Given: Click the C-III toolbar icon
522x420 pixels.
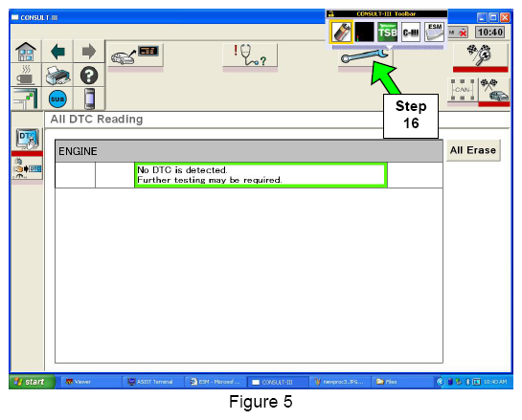Looking at the screenshot, I should tap(411, 33).
